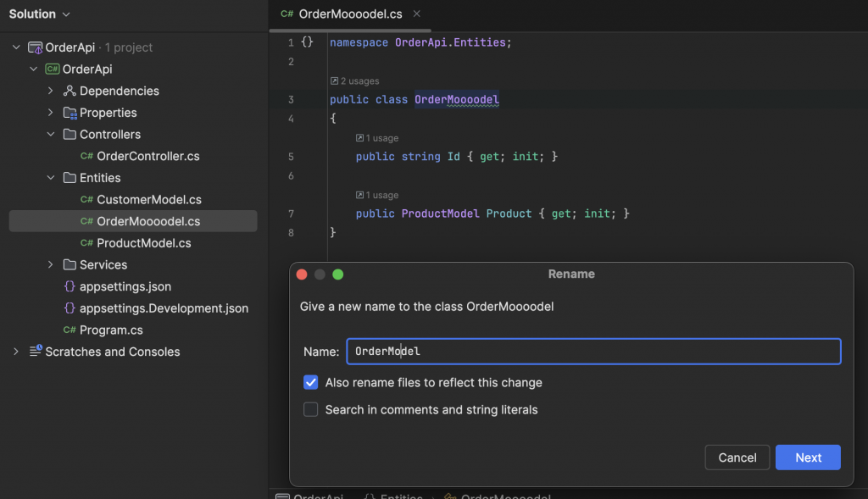Click the C# icon beside OrderController.cs
This screenshot has height=499, width=868.
(x=86, y=156)
